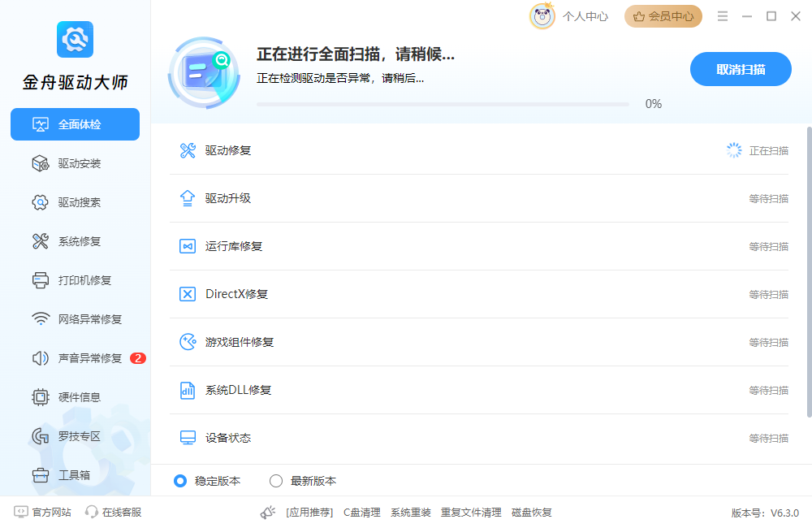812x528 pixels.
Task: Open the 网络异常修复 wifi icon
Action: pos(41,318)
